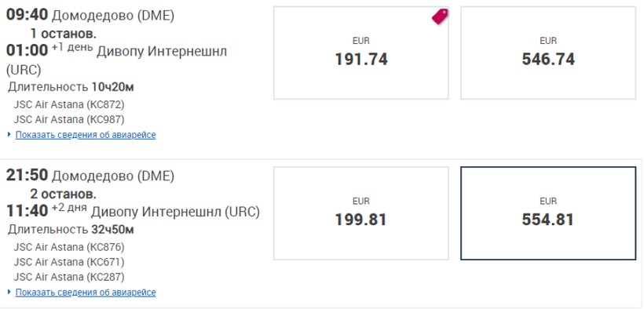Viewport: 644px width, 309px height.
Task: Click flight number KC872 entry
Action: 69,104
